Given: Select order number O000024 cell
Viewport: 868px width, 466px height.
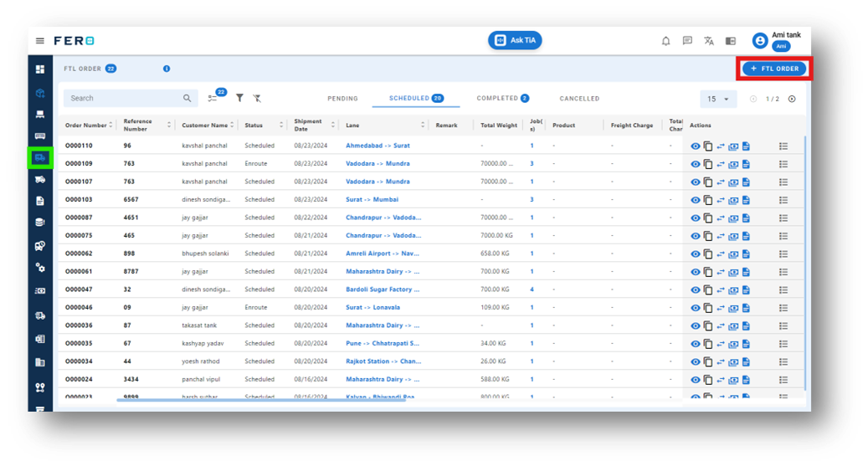Looking at the screenshot, I should click(80, 379).
